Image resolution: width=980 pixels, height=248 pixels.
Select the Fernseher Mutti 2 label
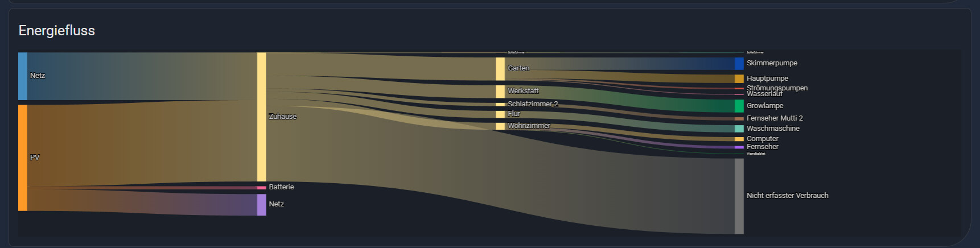[775, 118]
